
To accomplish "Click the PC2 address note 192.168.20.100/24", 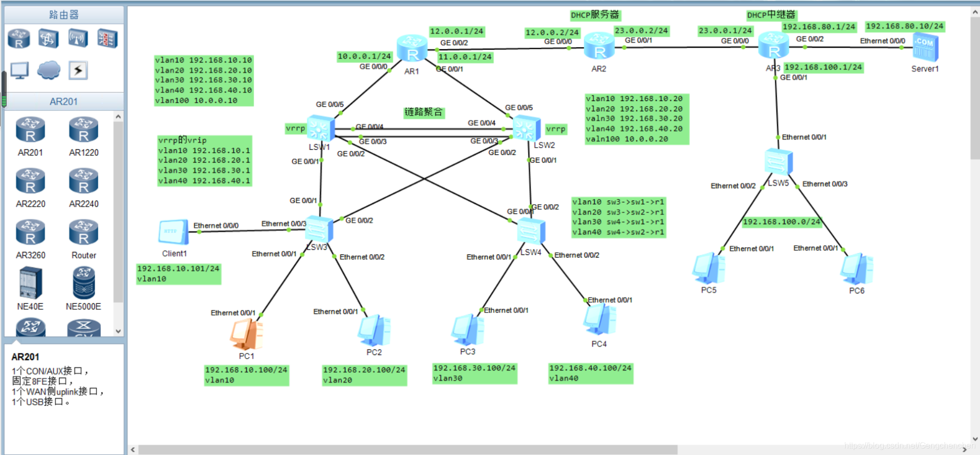I will click(364, 375).
